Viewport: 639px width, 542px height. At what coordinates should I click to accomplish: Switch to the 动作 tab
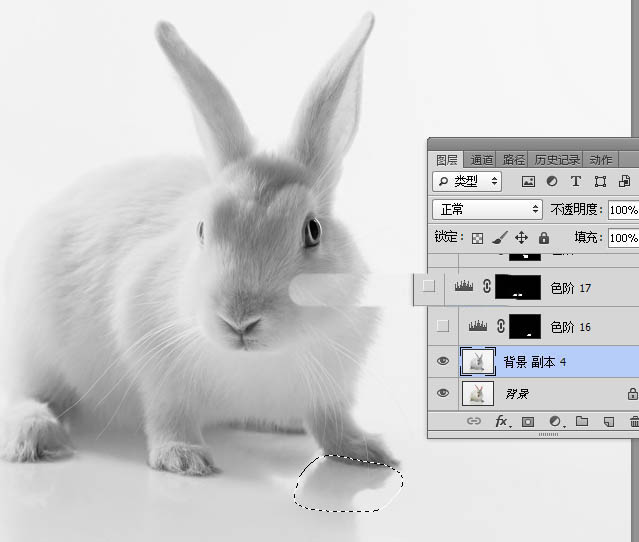coord(601,160)
